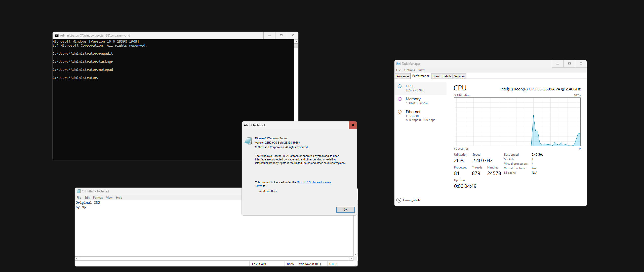Click Notepad vertical scrollbar down arrow

pyautogui.click(x=355, y=254)
